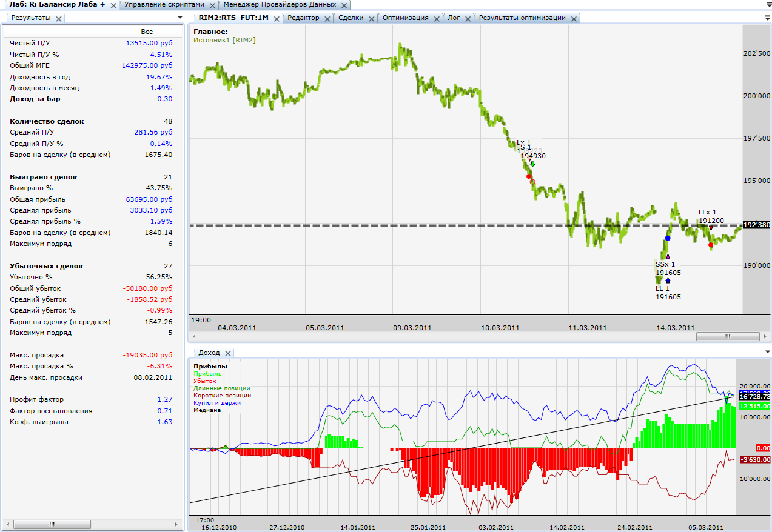Open the chart tab group dropdown arrow
Screen dimensions: 772x532
[768, 18]
